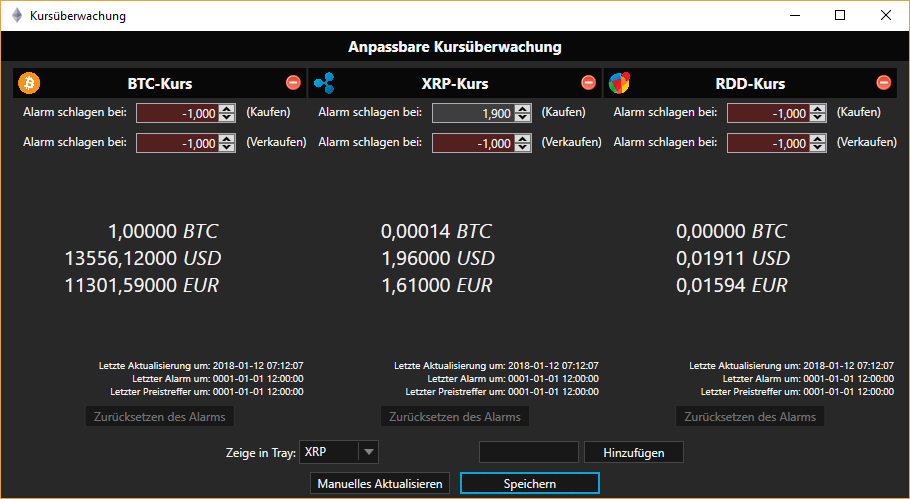Focus the BTC Verkaufen alarm value field
Viewport: 910px width, 499px height.
pos(178,143)
